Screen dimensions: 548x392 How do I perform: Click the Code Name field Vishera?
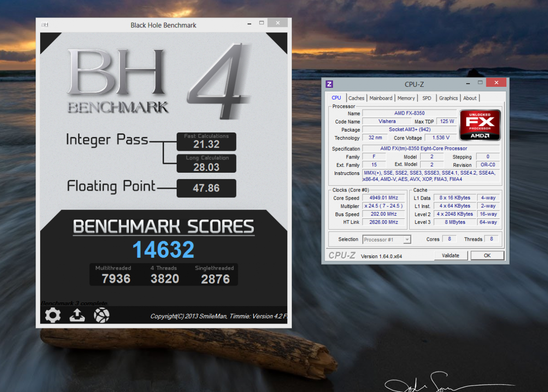click(387, 122)
